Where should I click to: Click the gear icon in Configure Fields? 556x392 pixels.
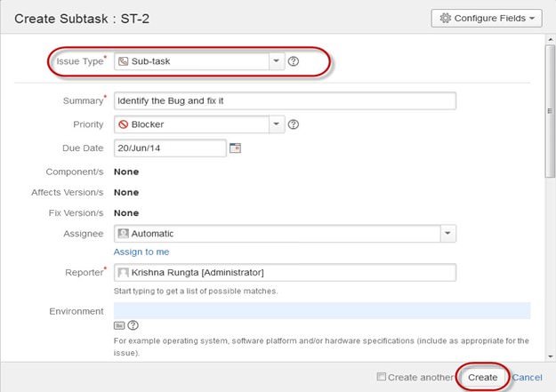[x=446, y=18]
